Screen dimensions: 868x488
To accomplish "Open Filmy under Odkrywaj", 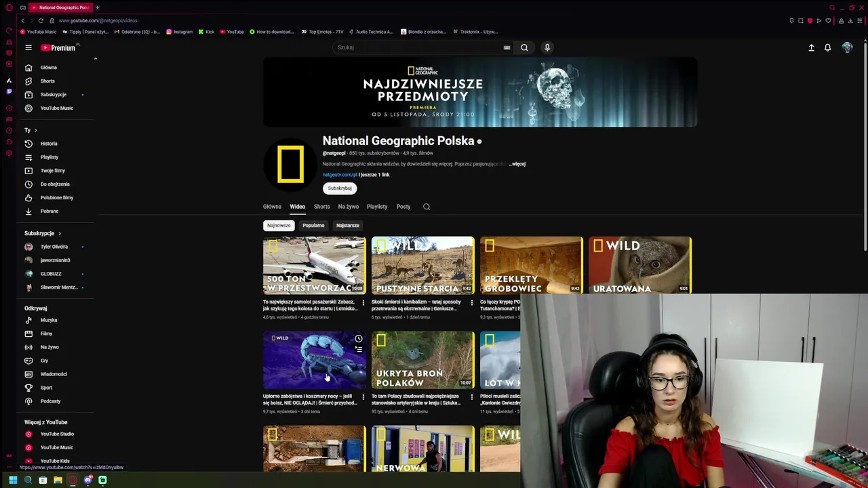I will click(46, 333).
